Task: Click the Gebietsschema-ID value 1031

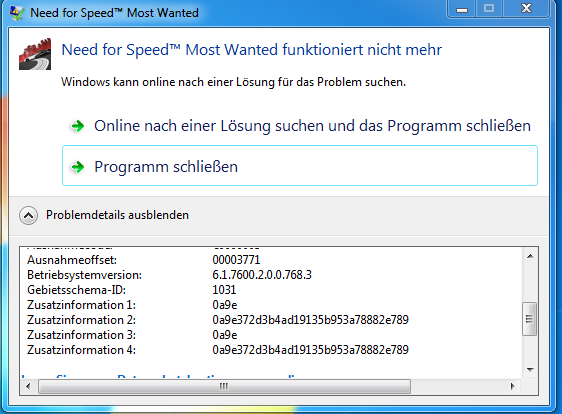Action: pyautogui.click(x=224, y=290)
